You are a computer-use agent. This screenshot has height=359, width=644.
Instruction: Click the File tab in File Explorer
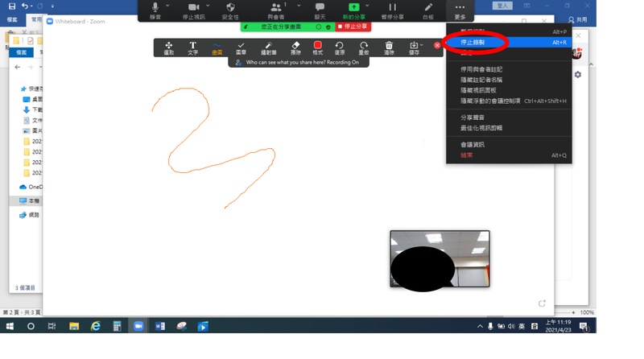coord(22,52)
